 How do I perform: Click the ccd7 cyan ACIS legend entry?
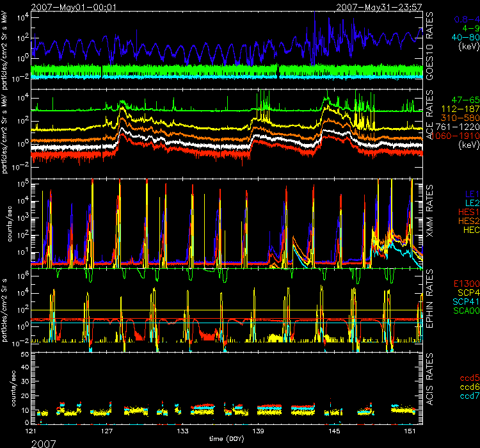pyautogui.click(x=465, y=397)
